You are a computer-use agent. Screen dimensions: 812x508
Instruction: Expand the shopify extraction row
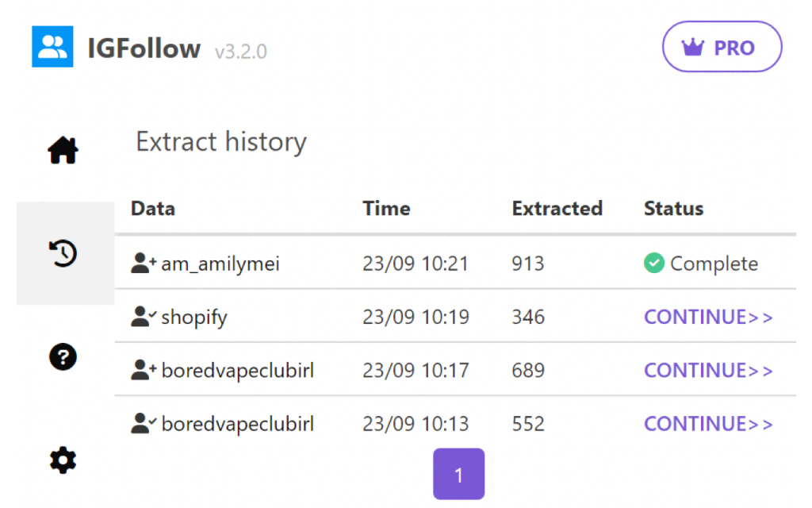[x=194, y=316]
